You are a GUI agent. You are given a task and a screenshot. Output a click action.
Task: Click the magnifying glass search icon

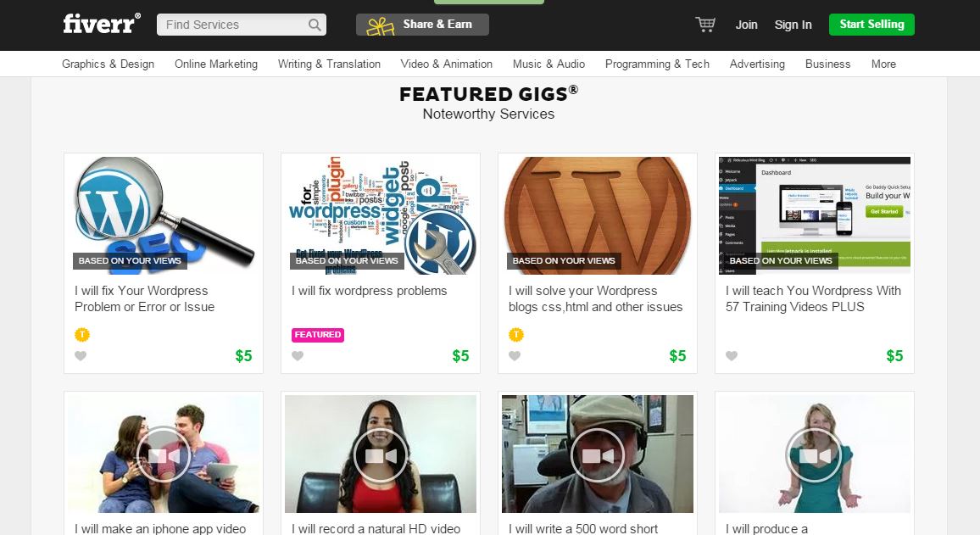pos(315,24)
